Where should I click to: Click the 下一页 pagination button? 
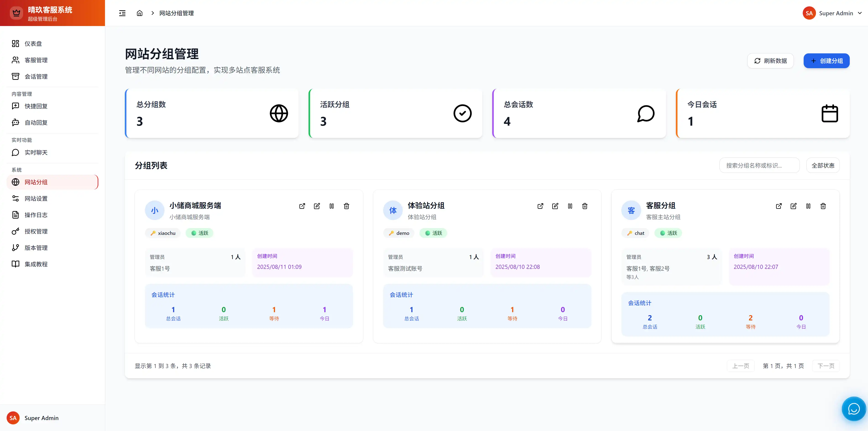[x=826, y=366]
